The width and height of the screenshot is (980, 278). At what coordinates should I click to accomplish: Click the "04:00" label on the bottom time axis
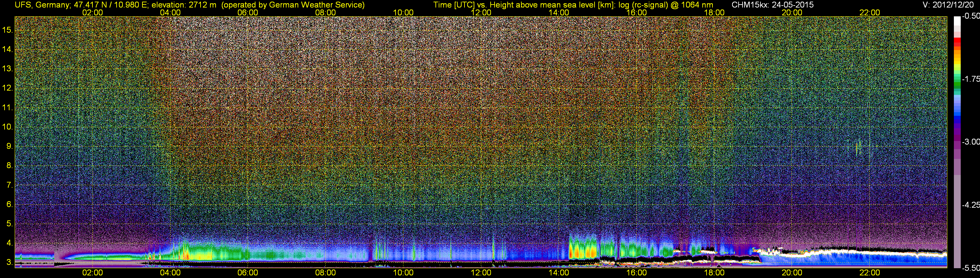pyautogui.click(x=170, y=273)
